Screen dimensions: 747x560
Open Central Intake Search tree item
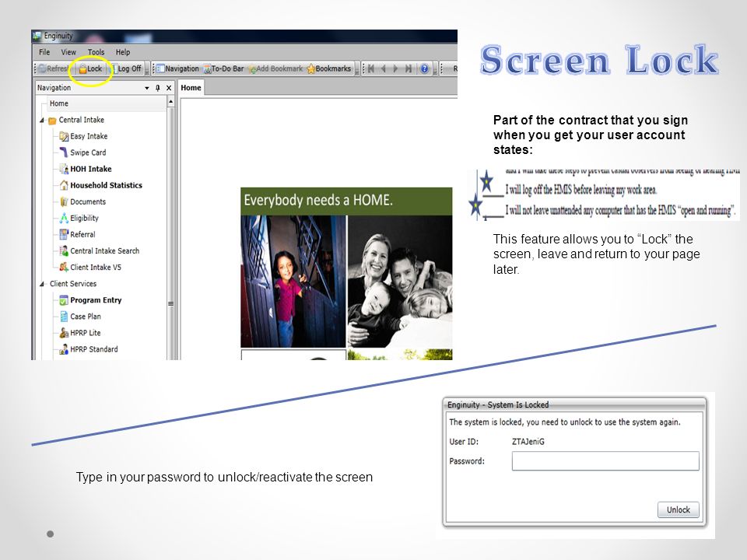pos(105,251)
